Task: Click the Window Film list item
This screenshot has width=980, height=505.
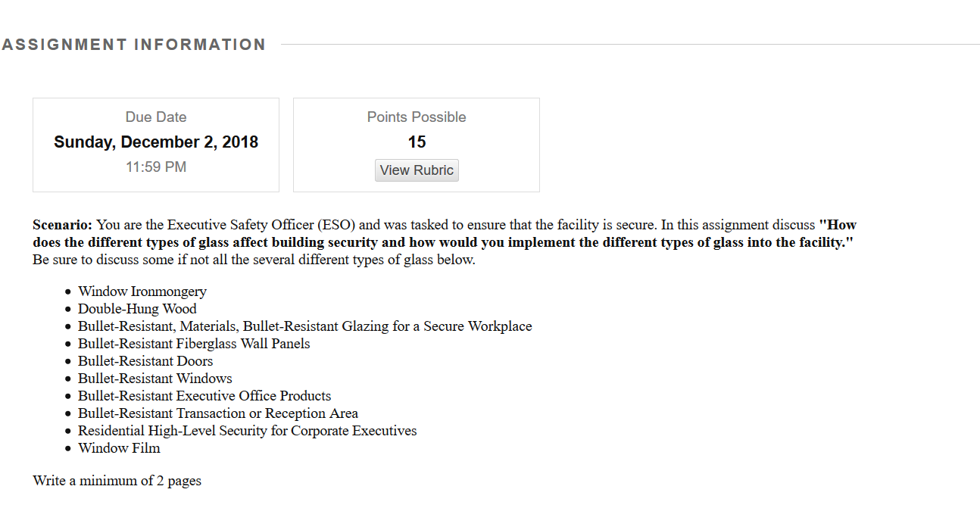Action: point(119,448)
